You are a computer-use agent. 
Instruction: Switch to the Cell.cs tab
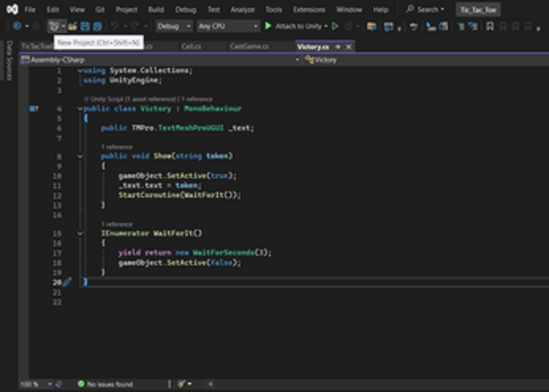[192, 46]
